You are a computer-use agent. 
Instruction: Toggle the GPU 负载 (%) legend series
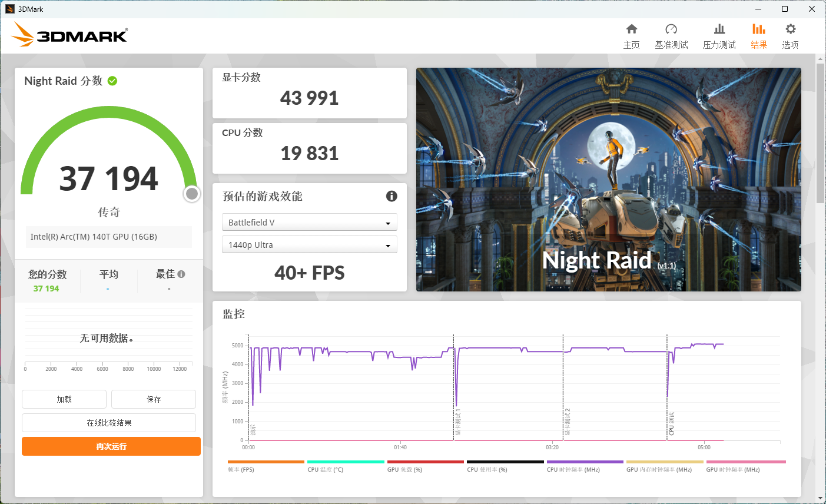point(405,469)
